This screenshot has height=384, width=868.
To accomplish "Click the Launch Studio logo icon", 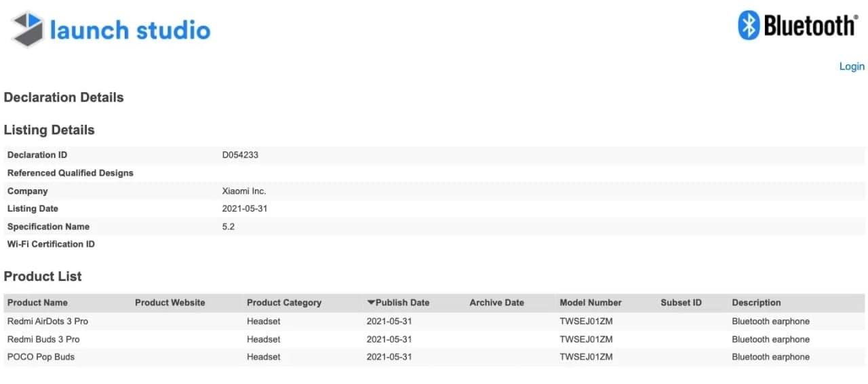I will (x=28, y=29).
